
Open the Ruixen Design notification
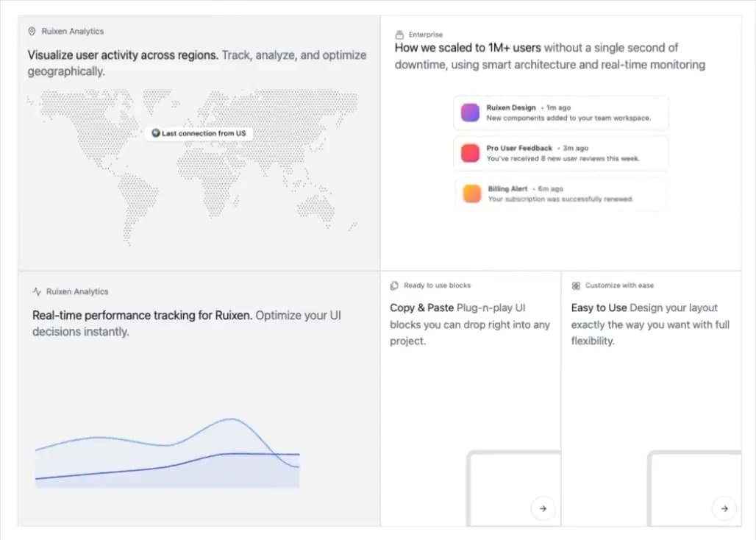560,113
